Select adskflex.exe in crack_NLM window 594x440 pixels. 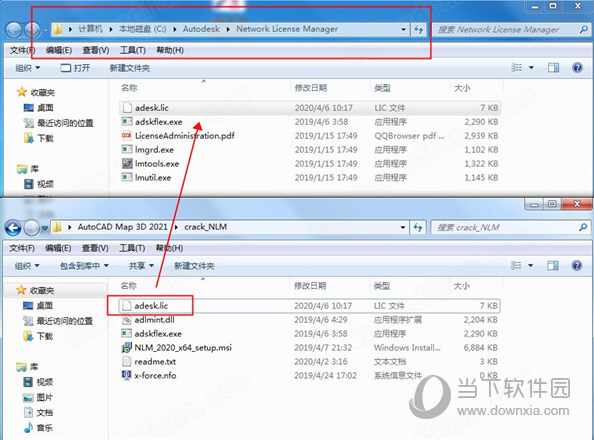(309, 334)
